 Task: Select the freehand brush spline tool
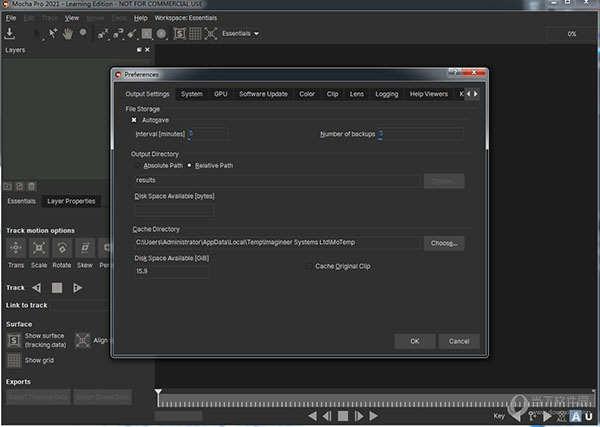132,34
